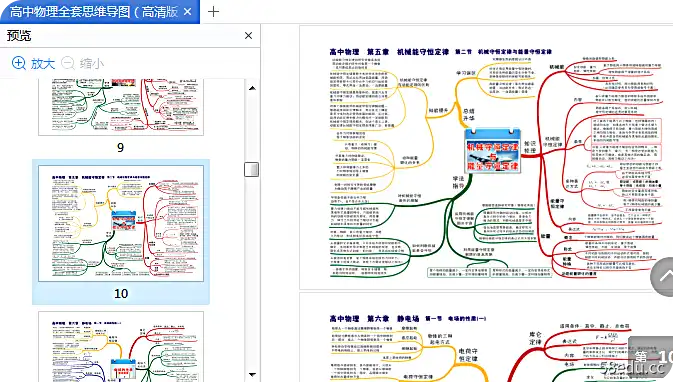Click the 预览 panel title
Screen dimensions: 673x382
click(19, 36)
